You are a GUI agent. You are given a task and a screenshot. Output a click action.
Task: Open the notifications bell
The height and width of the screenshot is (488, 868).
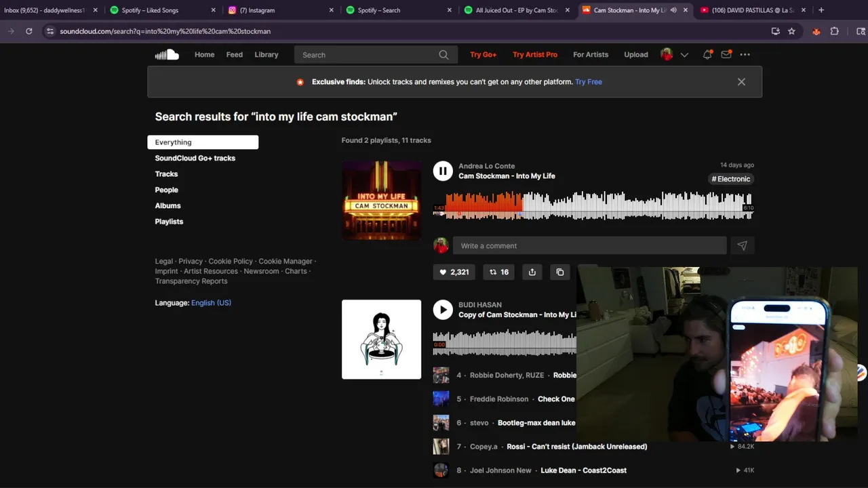click(x=707, y=55)
